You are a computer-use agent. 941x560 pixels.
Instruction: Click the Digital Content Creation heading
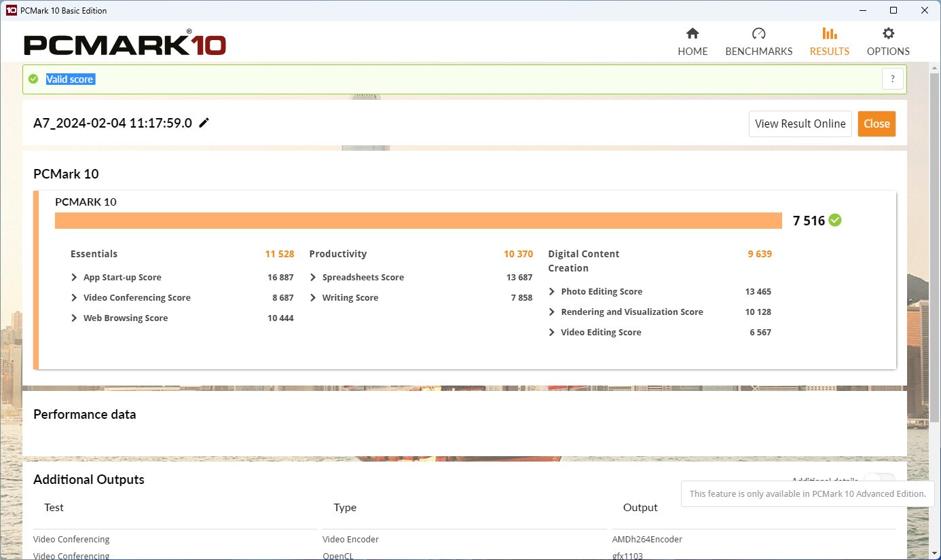tap(584, 261)
